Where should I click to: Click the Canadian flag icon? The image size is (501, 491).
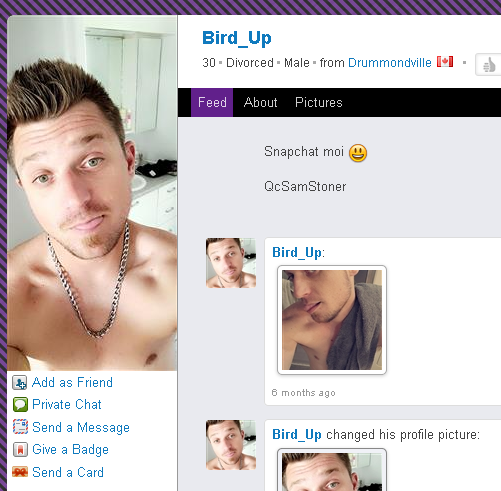[445, 62]
